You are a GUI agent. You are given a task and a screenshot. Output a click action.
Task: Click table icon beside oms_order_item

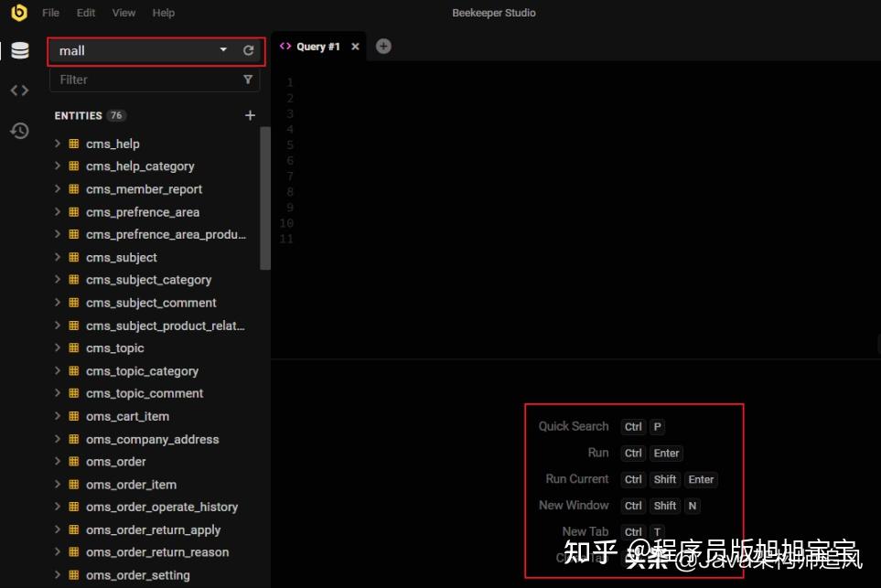(73, 484)
